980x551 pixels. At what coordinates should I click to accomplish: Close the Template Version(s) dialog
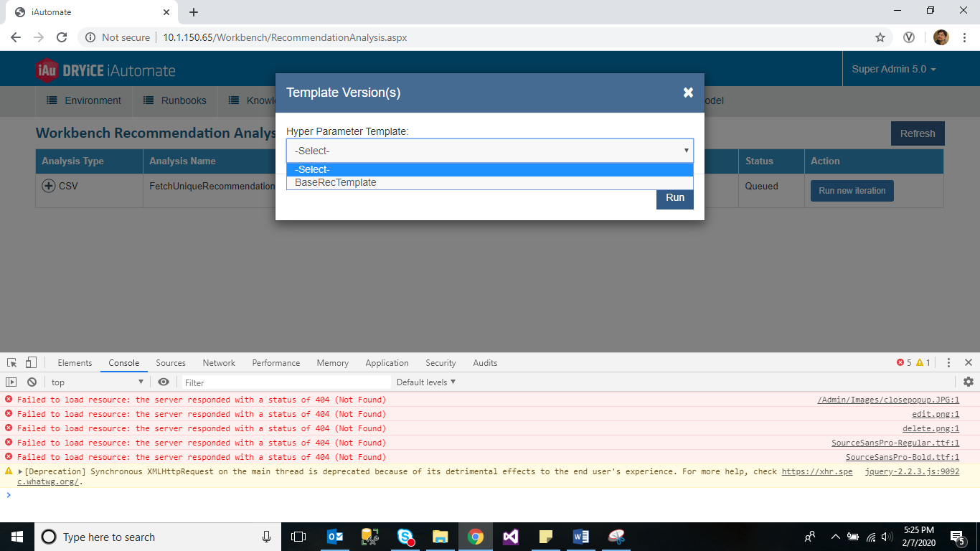pyautogui.click(x=688, y=93)
